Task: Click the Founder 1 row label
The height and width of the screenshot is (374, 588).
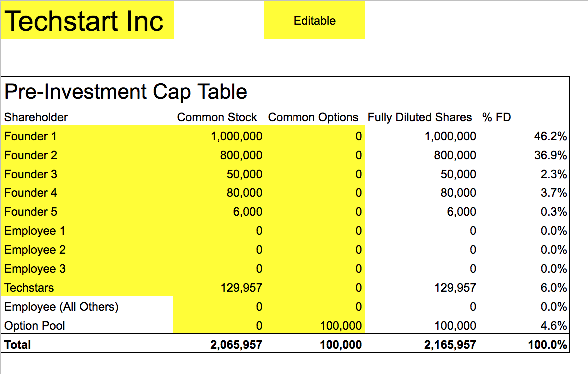Action: (30, 136)
